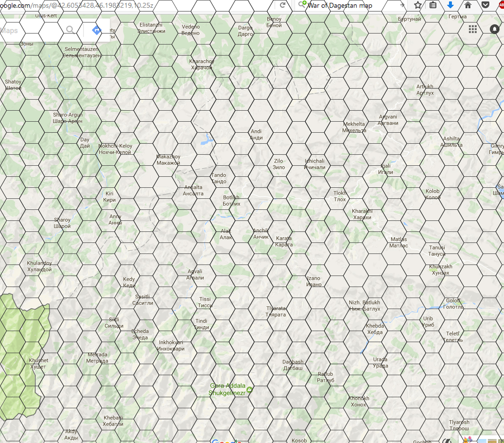504x443 pixels.
Task: Click the Vedeno town label
Action: 191,30
